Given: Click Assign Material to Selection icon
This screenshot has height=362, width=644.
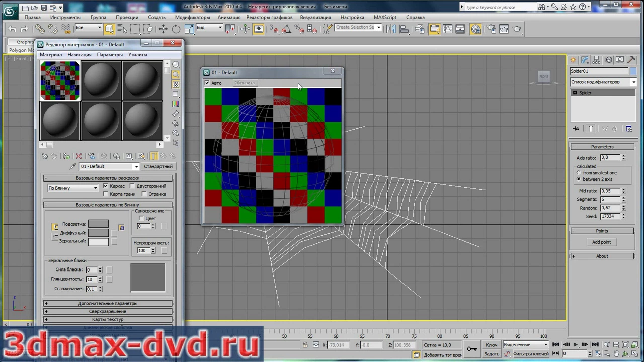Looking at the screenshot, I should (x=66, y=156).
